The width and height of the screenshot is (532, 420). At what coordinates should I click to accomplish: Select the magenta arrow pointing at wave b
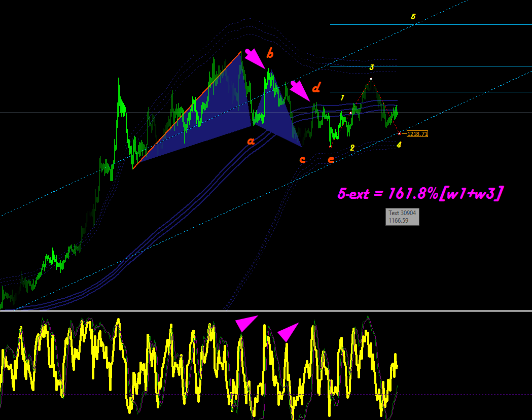tap(255, 59)
